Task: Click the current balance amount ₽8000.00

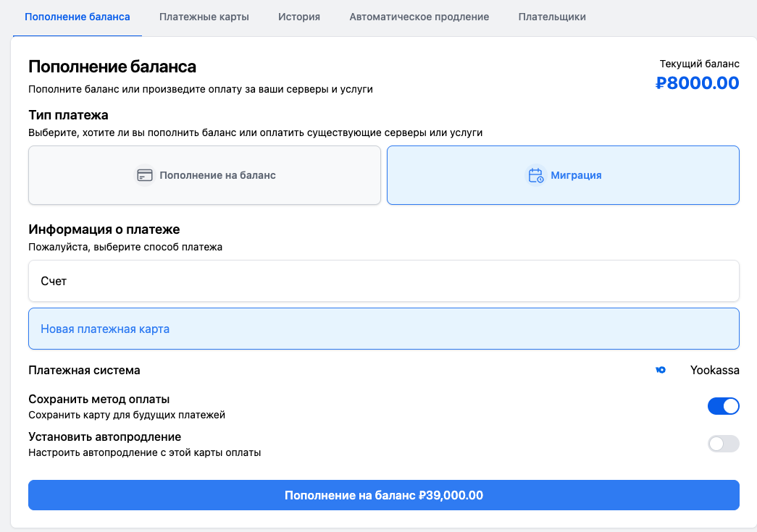Action: click(x=697, y=83)
